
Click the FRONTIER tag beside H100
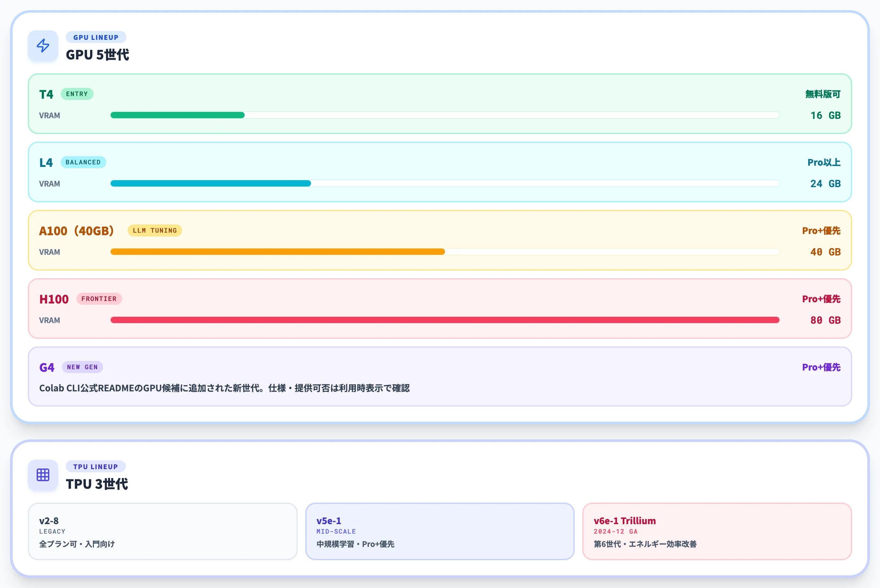coord(99,299)
